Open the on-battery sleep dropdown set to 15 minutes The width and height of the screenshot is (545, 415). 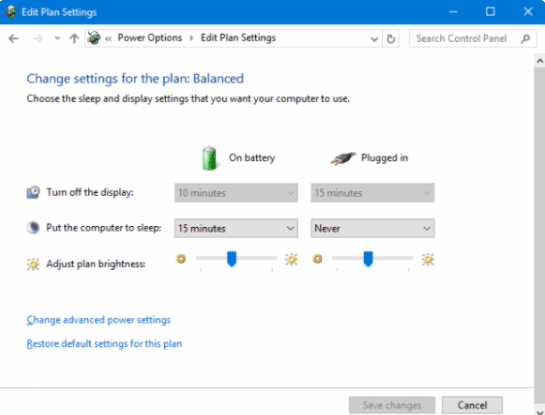(236, 228)
